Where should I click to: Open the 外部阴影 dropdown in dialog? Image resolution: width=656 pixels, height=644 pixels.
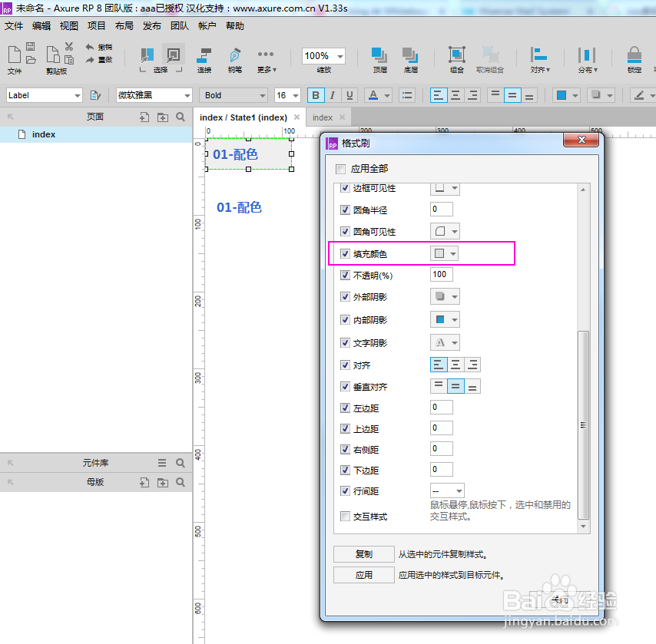pos(445,296)
